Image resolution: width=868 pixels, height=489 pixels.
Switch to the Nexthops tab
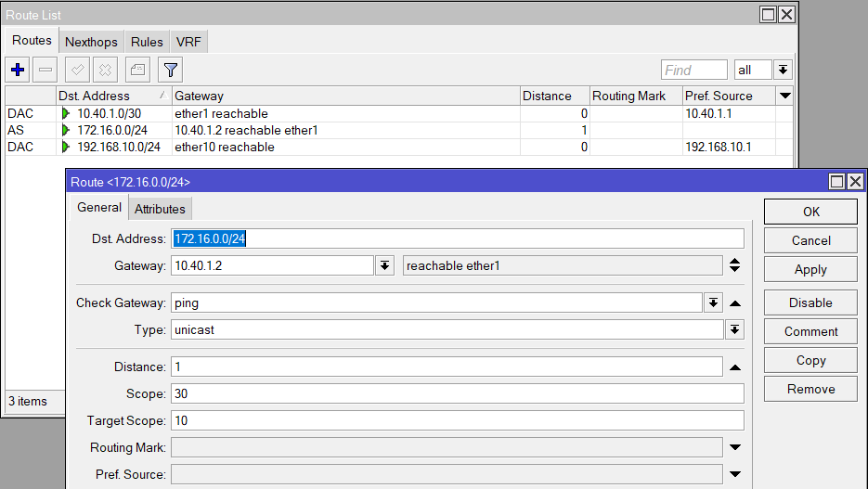91,42
